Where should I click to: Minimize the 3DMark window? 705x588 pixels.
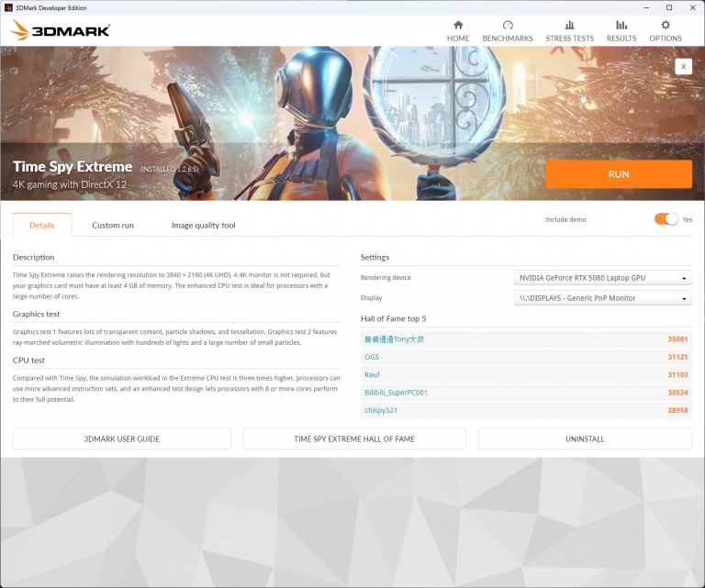(x=646, y=7)
